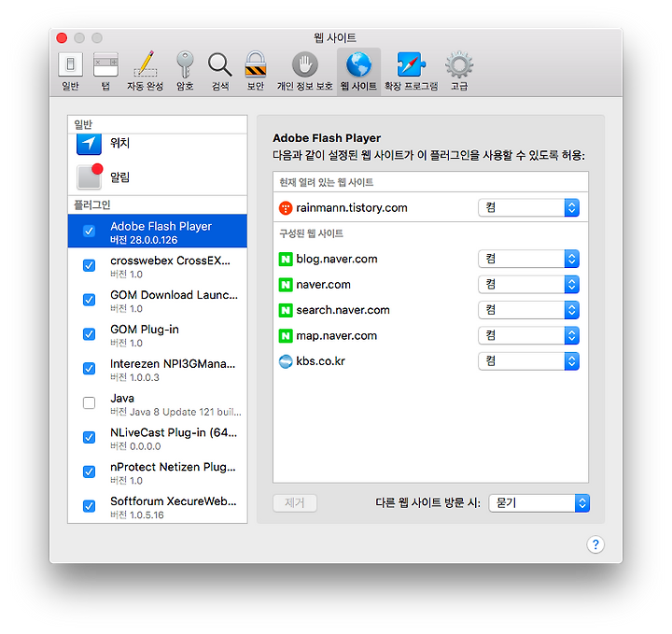Open the 다른 웹 사이트 방문 시 묻기 dropdown
The height and width of the screenshot is (634, 672).
point(539,503)
